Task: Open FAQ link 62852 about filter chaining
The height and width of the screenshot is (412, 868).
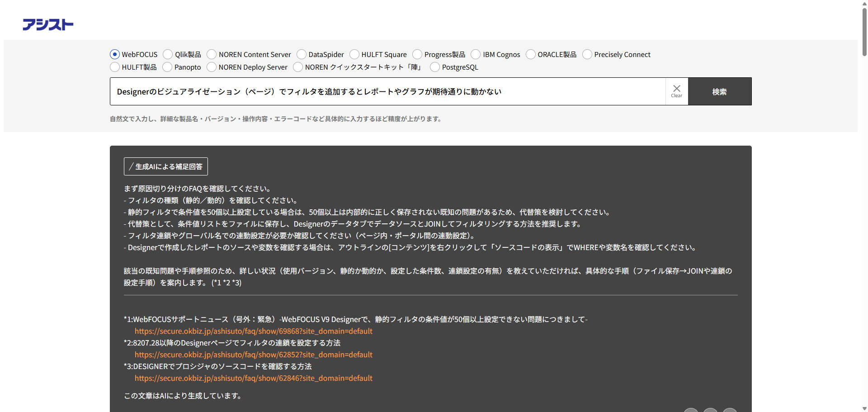Action: [x=254, y=355]
